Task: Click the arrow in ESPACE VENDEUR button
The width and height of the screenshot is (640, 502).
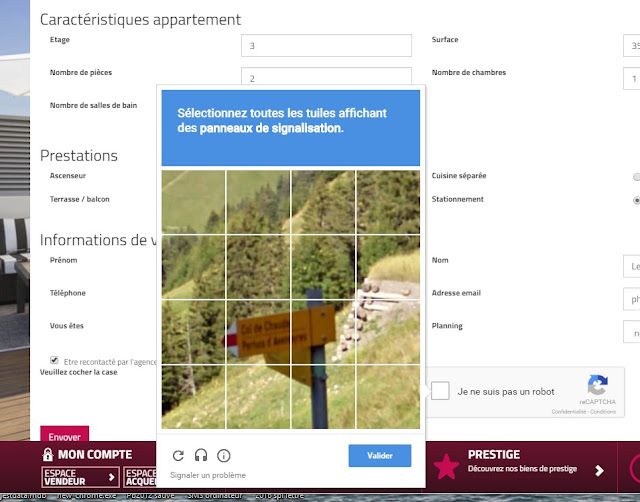Action: pos(111,477)
